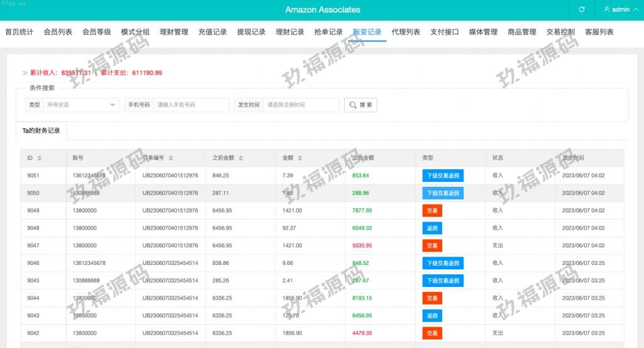Open 提现记录 from top navigation
This screenshot has height=348, width=644.
pos(251,32)
